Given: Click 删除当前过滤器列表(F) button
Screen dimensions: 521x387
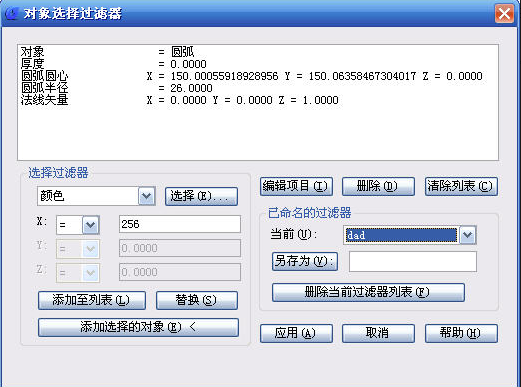Looking at the screenshot, I should coord(368,292).
